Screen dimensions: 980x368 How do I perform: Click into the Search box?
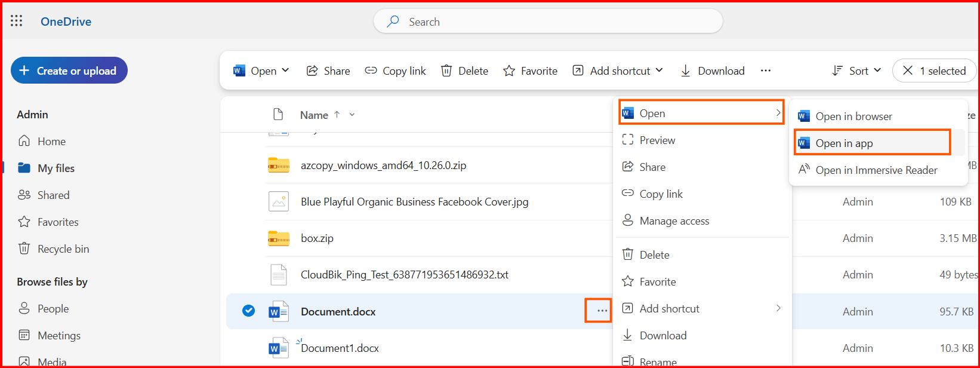548,22
